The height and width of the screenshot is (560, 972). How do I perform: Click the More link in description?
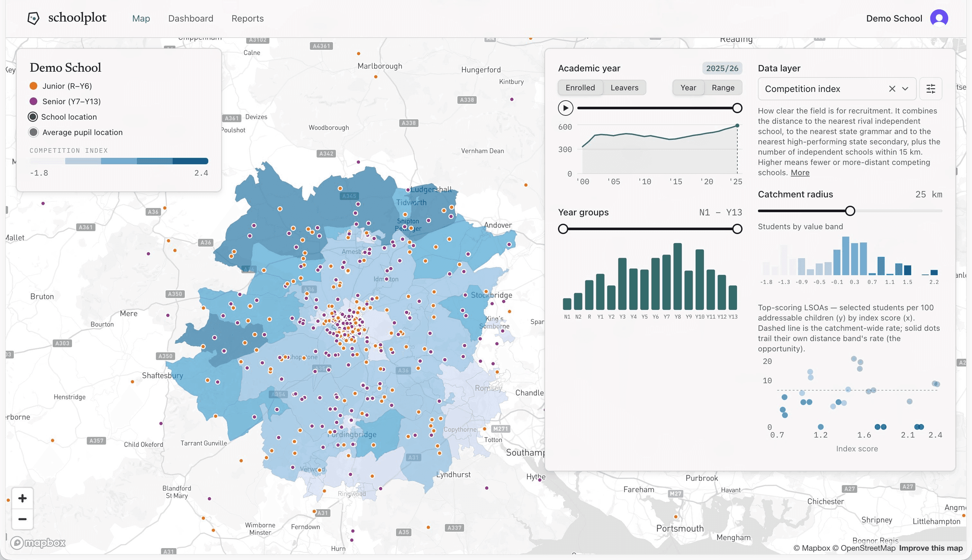tap(800, 173)
